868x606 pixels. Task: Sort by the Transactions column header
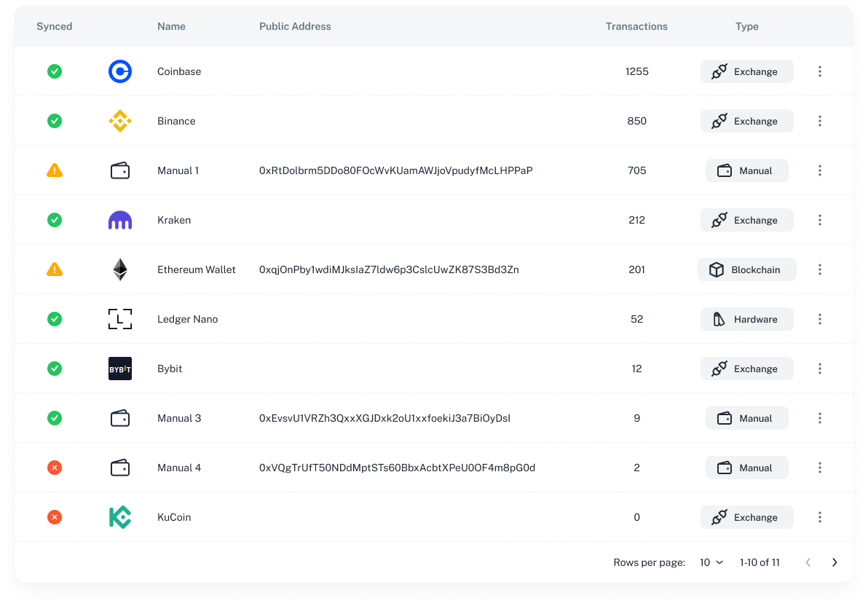pos(636,26)
